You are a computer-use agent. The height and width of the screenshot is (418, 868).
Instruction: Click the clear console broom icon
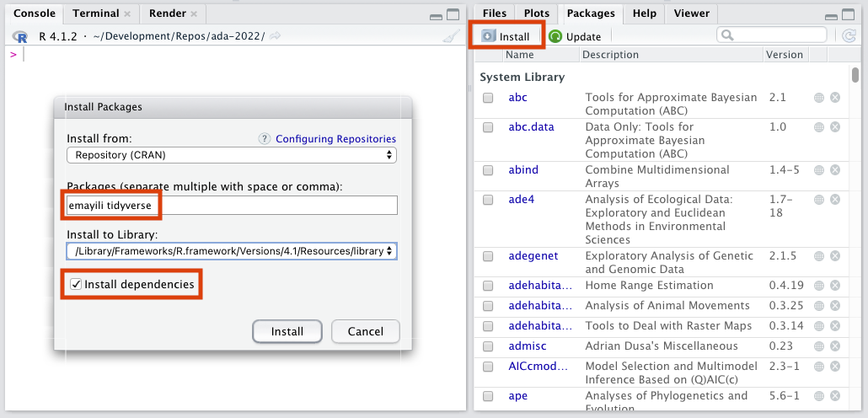(452, 36)
